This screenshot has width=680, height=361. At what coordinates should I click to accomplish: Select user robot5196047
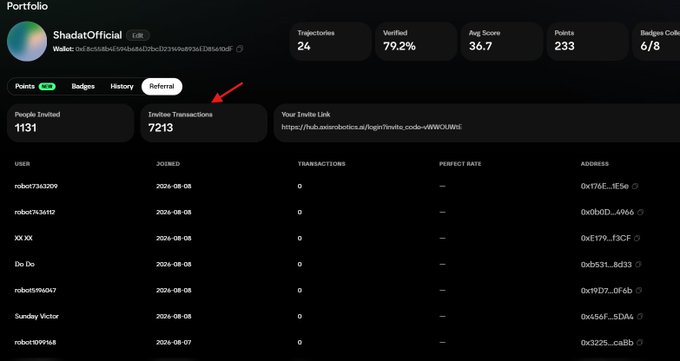coord(35,290)
